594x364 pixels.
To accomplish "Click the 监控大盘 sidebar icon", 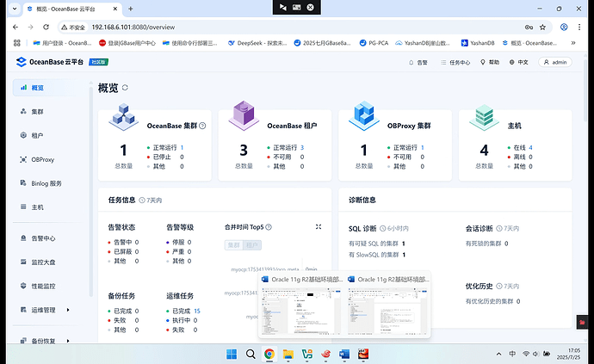I will click(x=23, y=262).
